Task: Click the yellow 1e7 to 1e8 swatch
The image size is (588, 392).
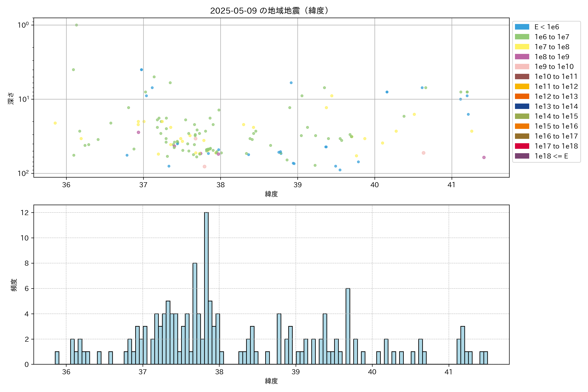Action: (x=522, y=47)
